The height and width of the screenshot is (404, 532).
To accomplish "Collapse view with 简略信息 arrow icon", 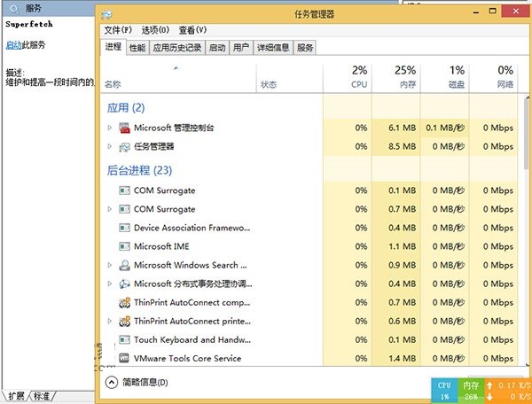I will coord(112,383).
